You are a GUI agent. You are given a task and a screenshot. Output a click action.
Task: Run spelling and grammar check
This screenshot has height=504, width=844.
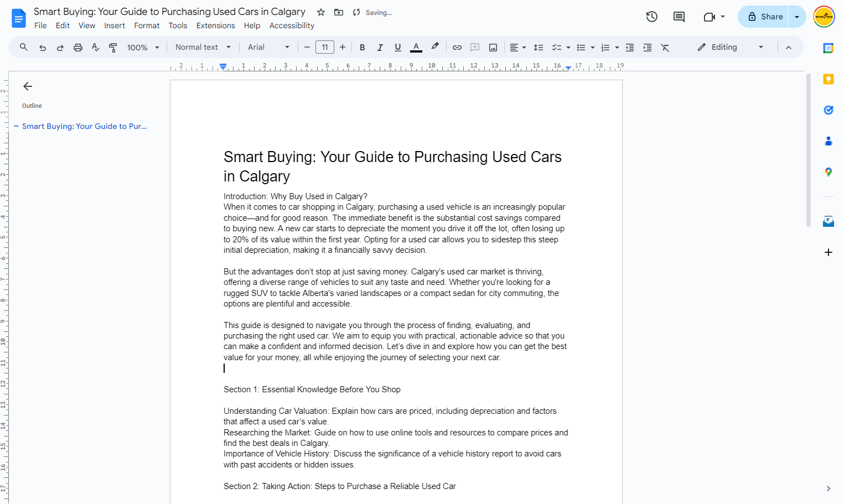point(96,48)
